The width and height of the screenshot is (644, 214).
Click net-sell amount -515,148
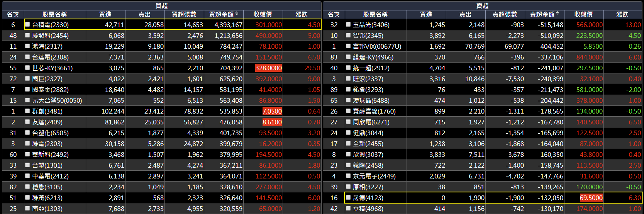550,25
